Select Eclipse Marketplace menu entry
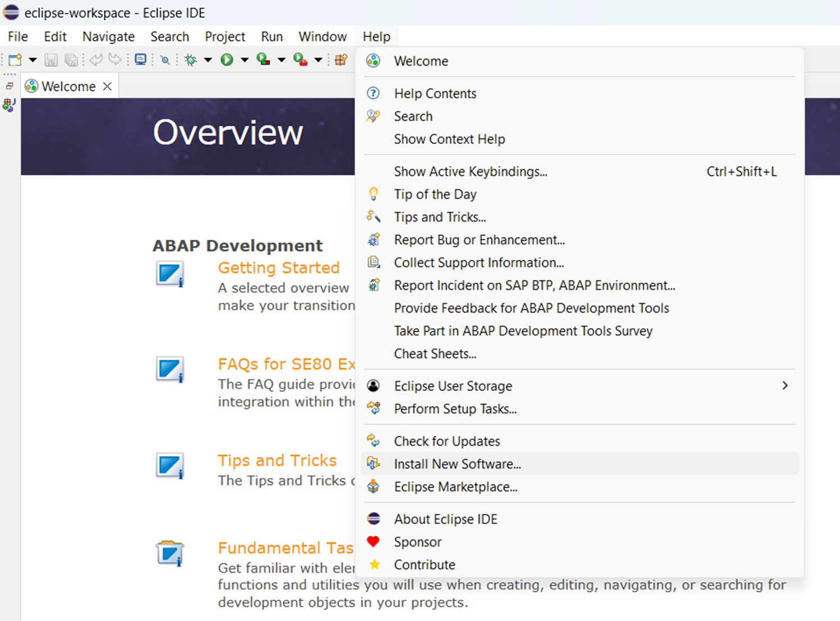 click(x=455, y=487)
